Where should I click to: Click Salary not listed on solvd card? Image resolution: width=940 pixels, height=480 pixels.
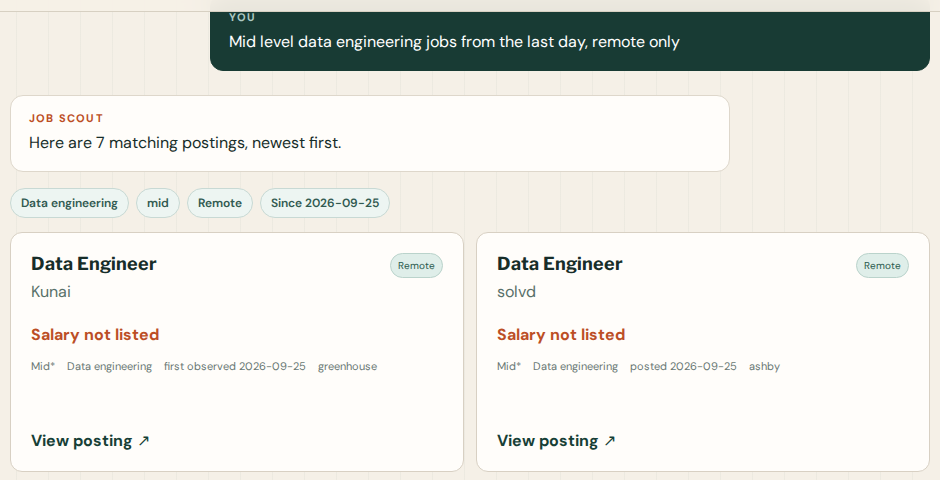[561, 334]
